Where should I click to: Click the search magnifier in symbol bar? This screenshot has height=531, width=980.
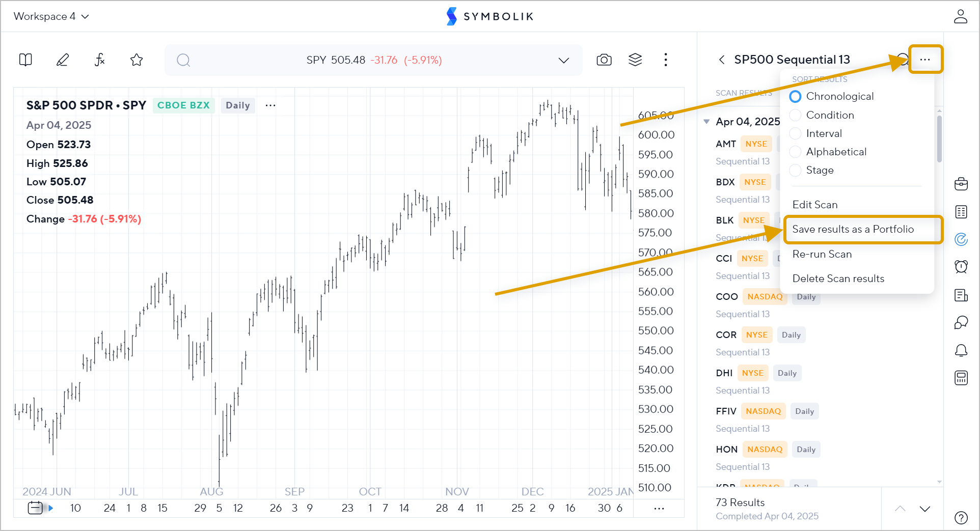pyautogui.click(x=183, y=60)
